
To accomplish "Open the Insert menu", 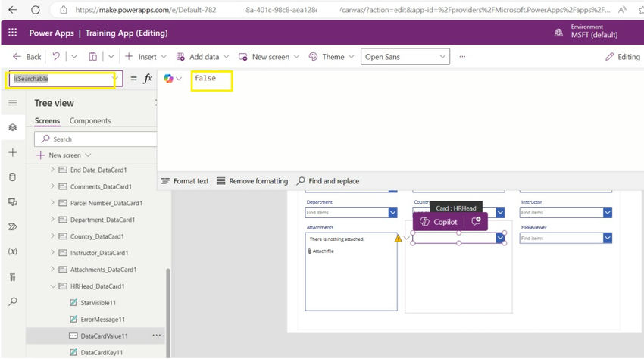I will [145, 57].
